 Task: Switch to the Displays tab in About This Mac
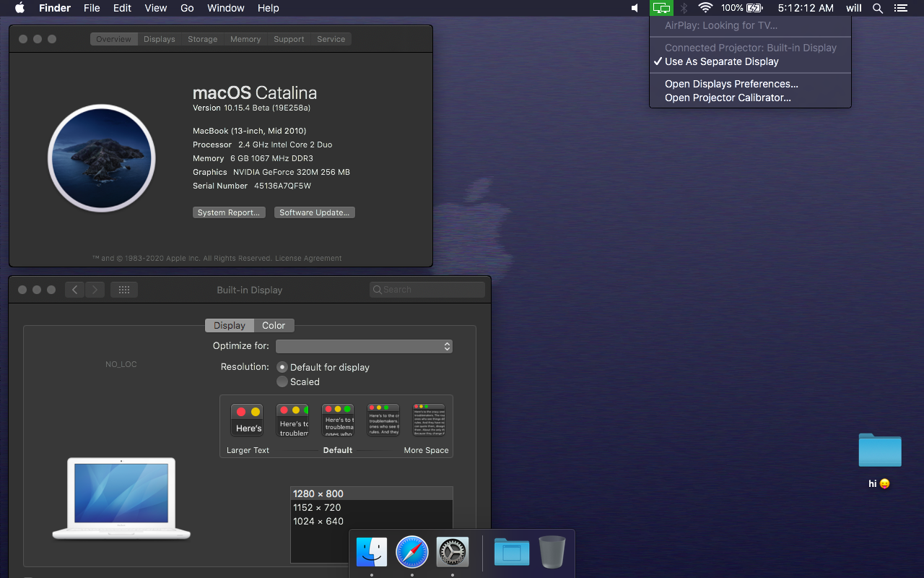(160, 39)
